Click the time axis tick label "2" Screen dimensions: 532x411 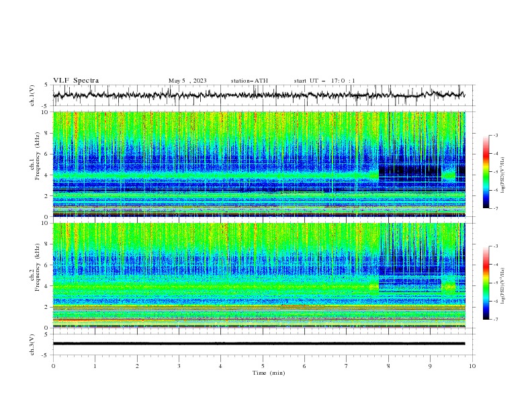(137, 366)
